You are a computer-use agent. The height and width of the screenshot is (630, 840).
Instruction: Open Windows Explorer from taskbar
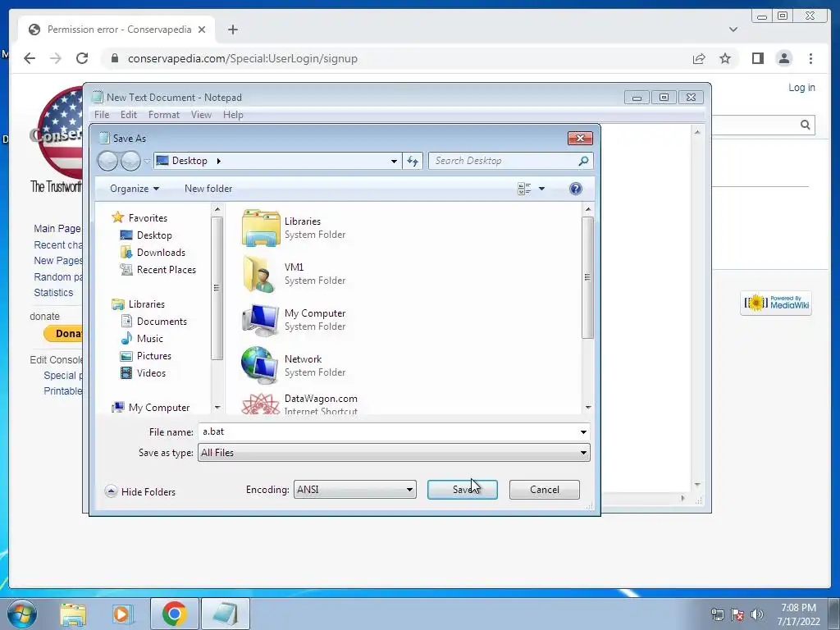coord(73,614)
